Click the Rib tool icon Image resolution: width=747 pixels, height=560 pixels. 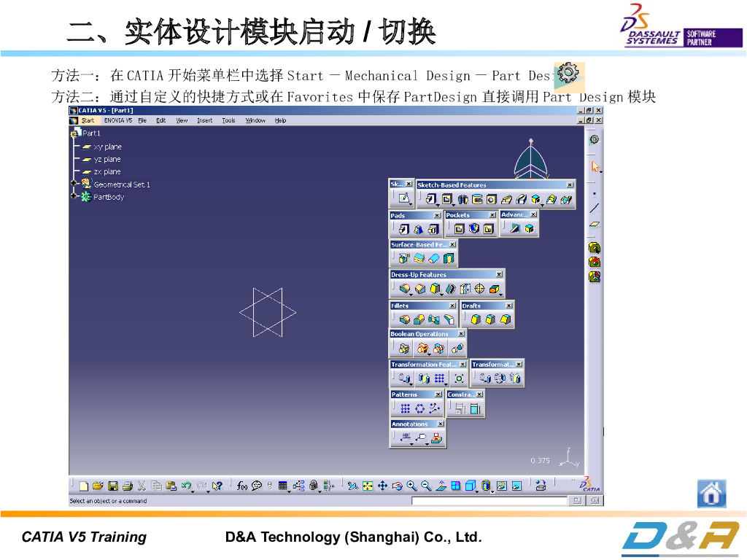tap(507, 200)
